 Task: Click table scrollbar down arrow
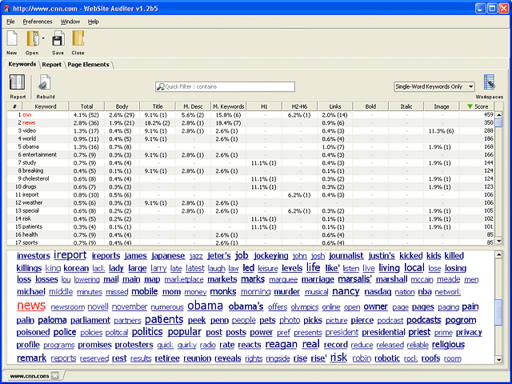499,241
